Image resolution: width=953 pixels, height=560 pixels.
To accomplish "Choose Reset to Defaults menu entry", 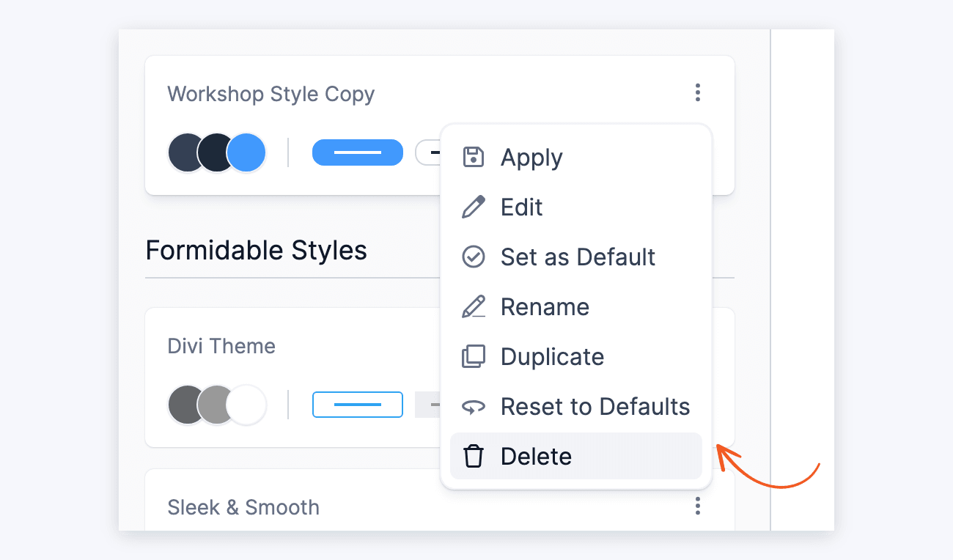I will (576, 406).
